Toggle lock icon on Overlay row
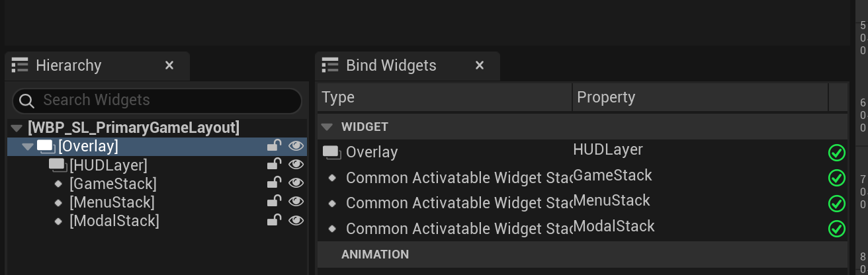 click(274, 146)
